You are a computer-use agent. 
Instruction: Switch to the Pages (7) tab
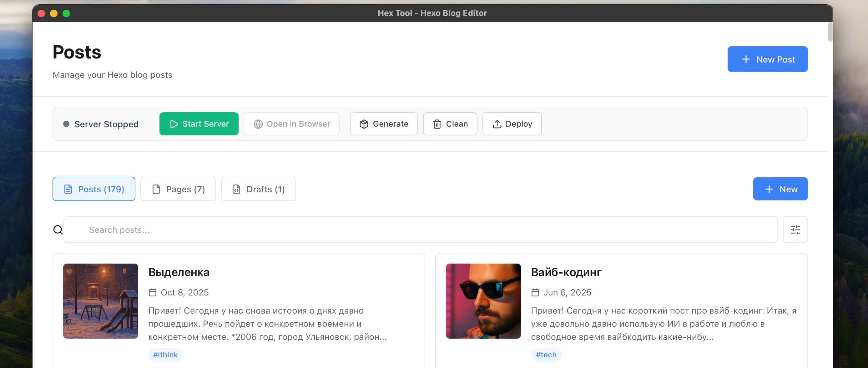point(178,189)
